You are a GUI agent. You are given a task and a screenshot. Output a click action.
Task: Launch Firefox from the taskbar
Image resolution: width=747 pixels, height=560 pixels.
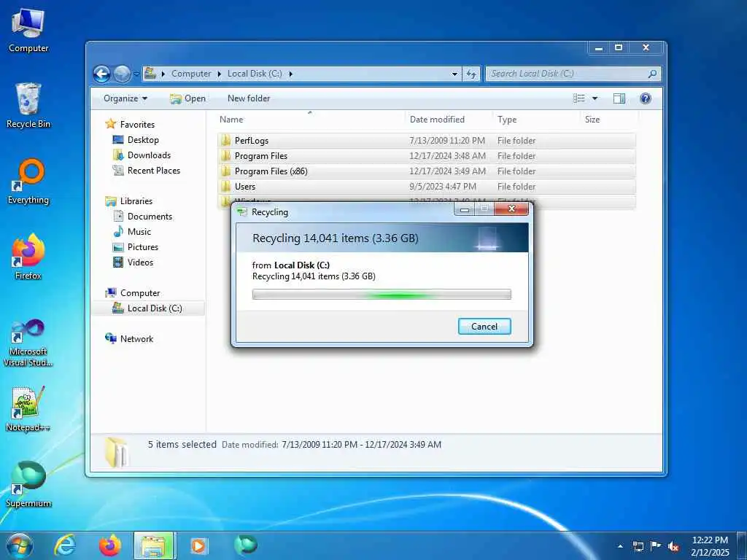[x=110, y=545]
